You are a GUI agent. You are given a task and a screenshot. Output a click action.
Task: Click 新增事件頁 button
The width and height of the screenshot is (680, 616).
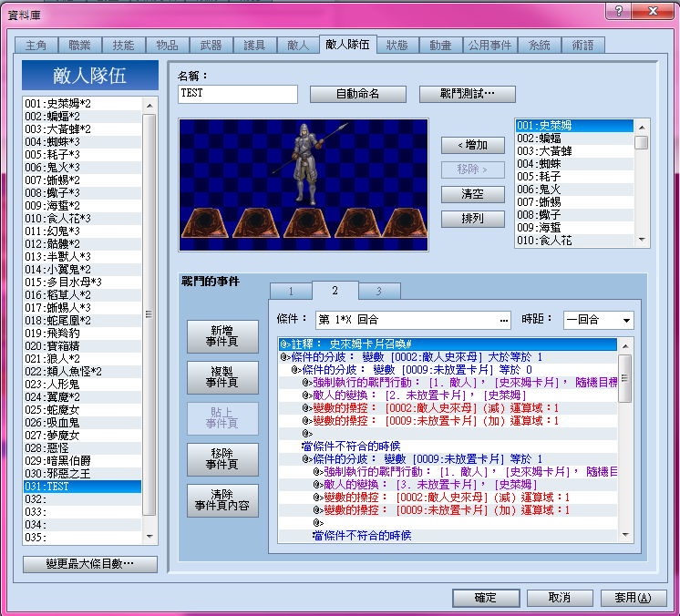point(222,336)
